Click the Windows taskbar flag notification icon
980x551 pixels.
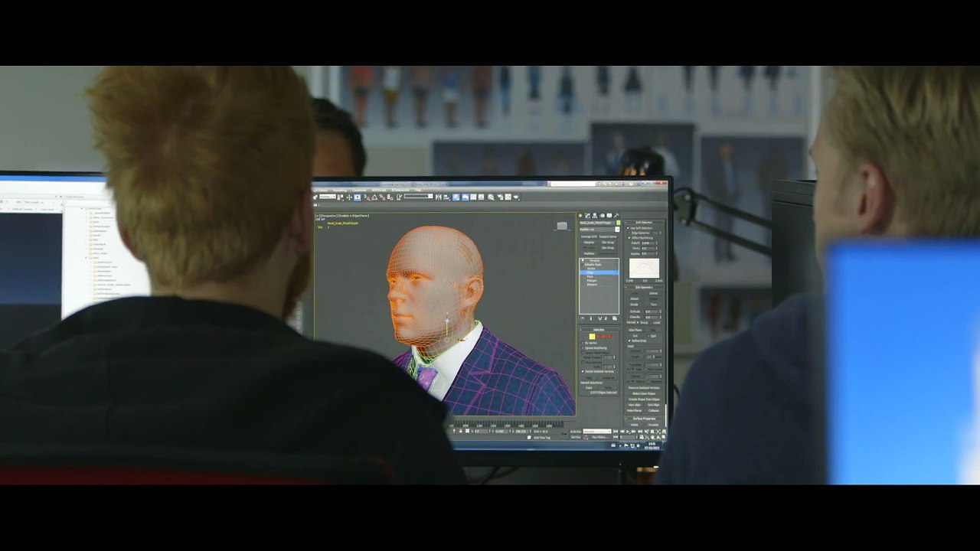[628, 445]
